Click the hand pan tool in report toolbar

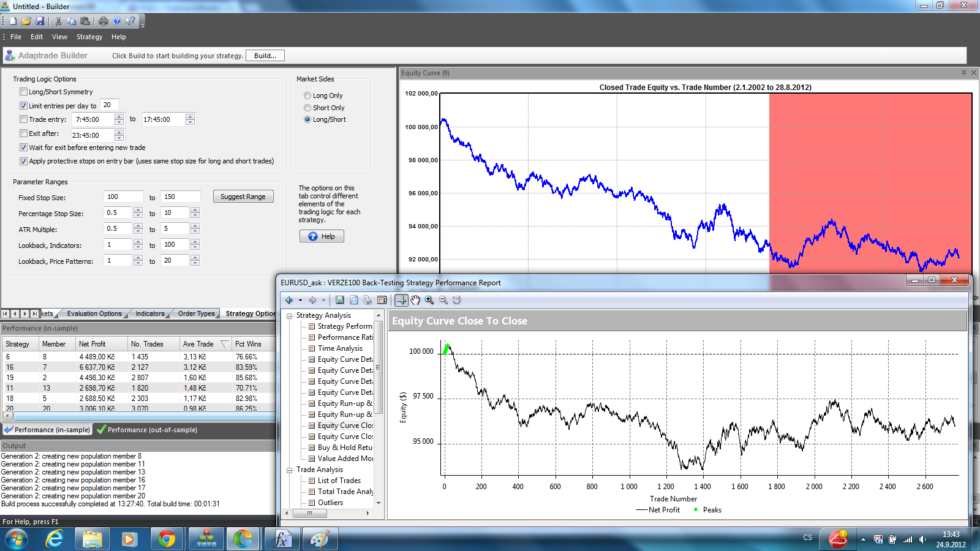[415, 300]
